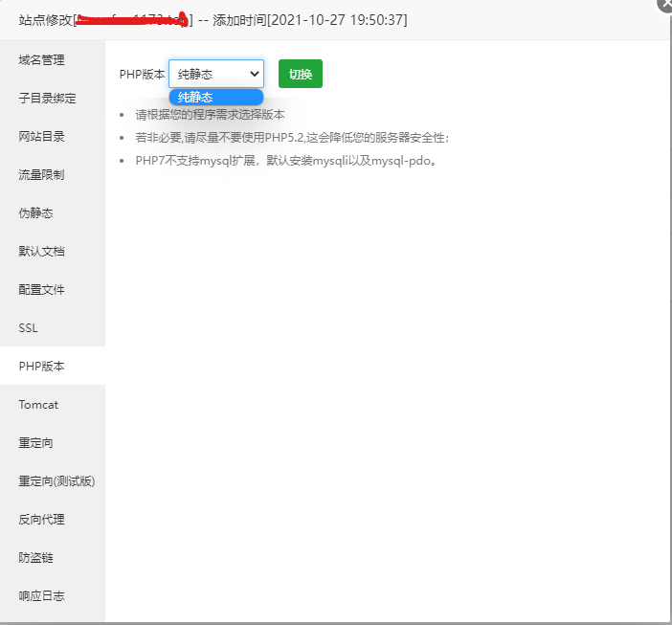672x625 pixels.
Task: Open the 重定向 tab
Action: point(53,442)
